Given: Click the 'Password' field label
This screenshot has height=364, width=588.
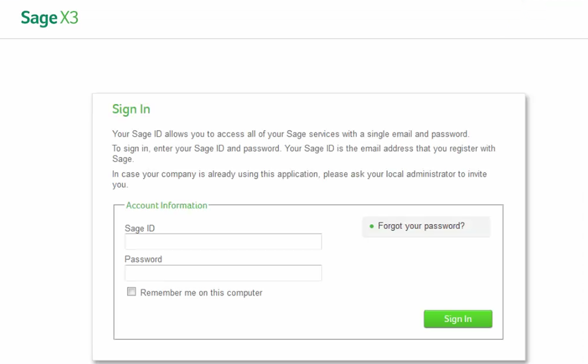Looking at the screenshot, I should point(143,259).
